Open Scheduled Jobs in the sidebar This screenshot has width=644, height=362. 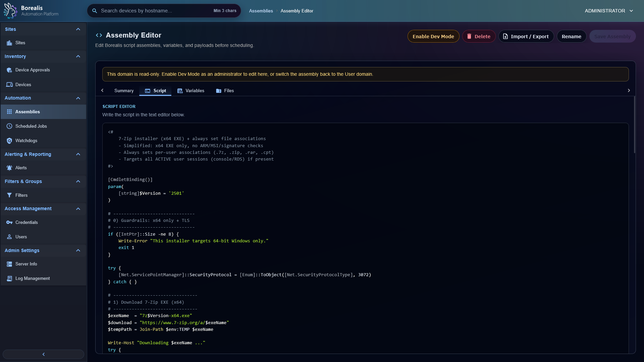click(x=43, y=126)
